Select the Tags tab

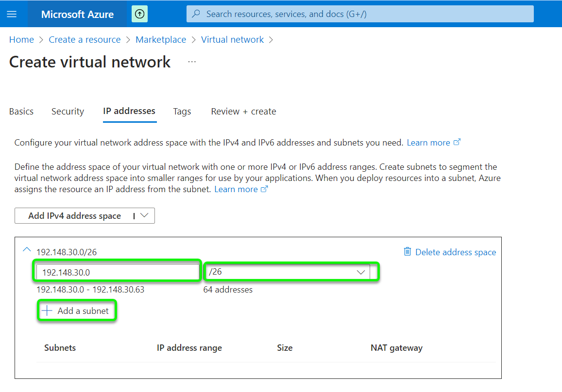[182, 111]
